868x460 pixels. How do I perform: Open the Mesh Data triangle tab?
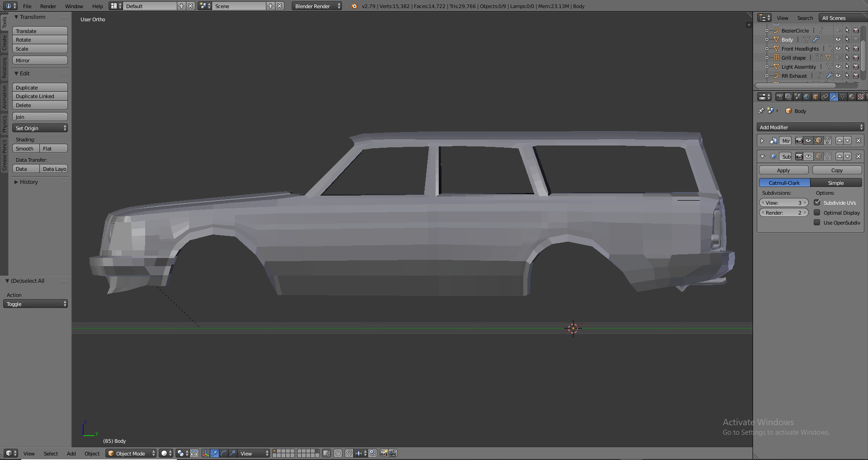click(843, 97)
